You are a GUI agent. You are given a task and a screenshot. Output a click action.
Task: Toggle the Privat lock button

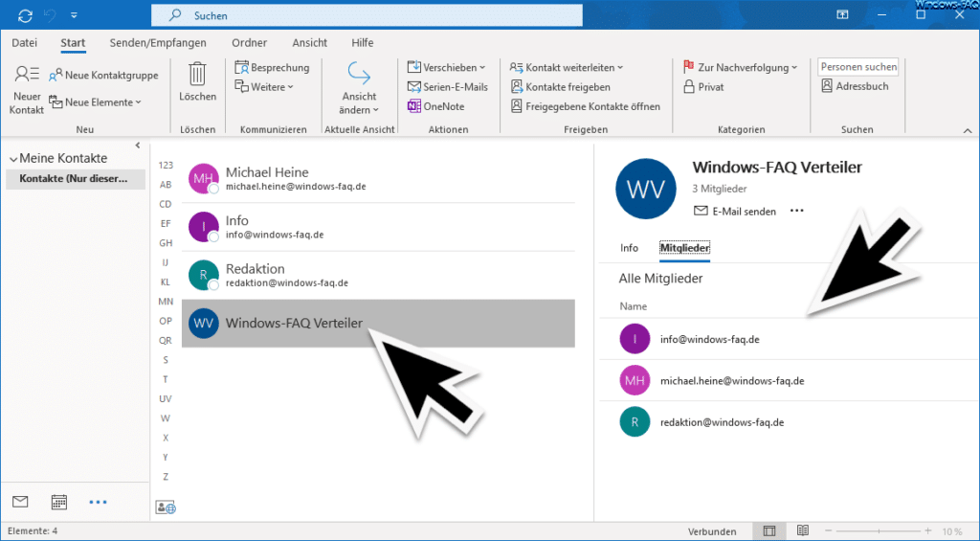pyautogui.click(x=703, y=87)
